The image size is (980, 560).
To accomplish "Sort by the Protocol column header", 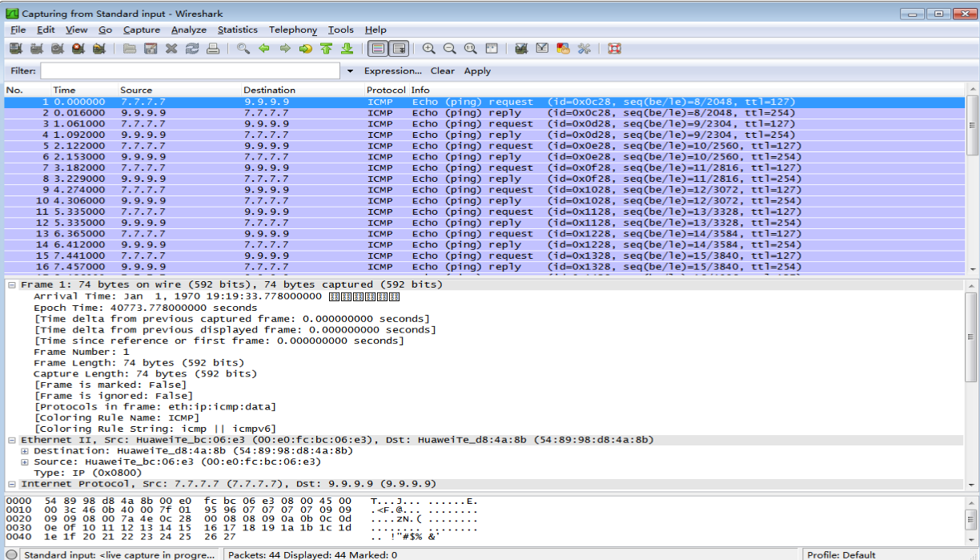I will [x=386, y=90].
